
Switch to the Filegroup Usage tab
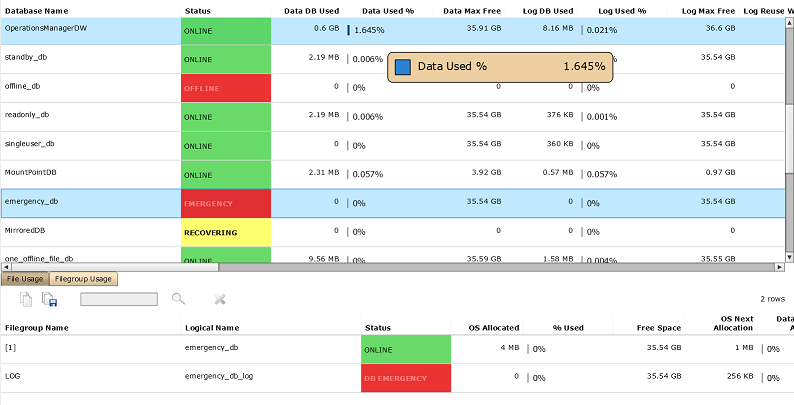(x=83, y=279)
